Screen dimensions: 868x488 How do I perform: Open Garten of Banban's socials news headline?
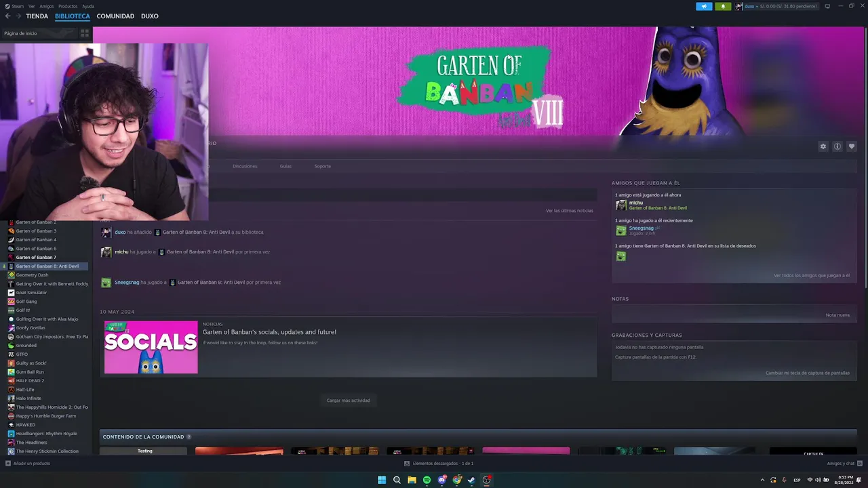click(269, 332)
